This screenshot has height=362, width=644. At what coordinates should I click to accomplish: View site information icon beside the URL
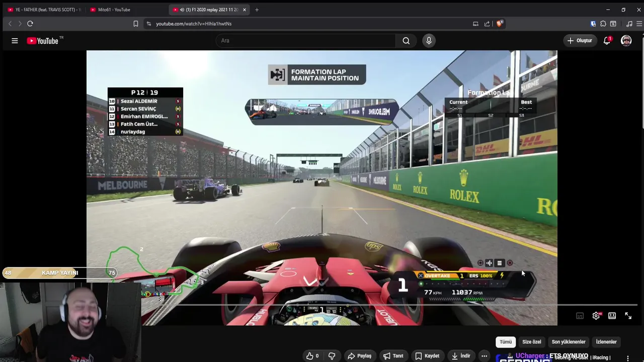pos(148,24)
